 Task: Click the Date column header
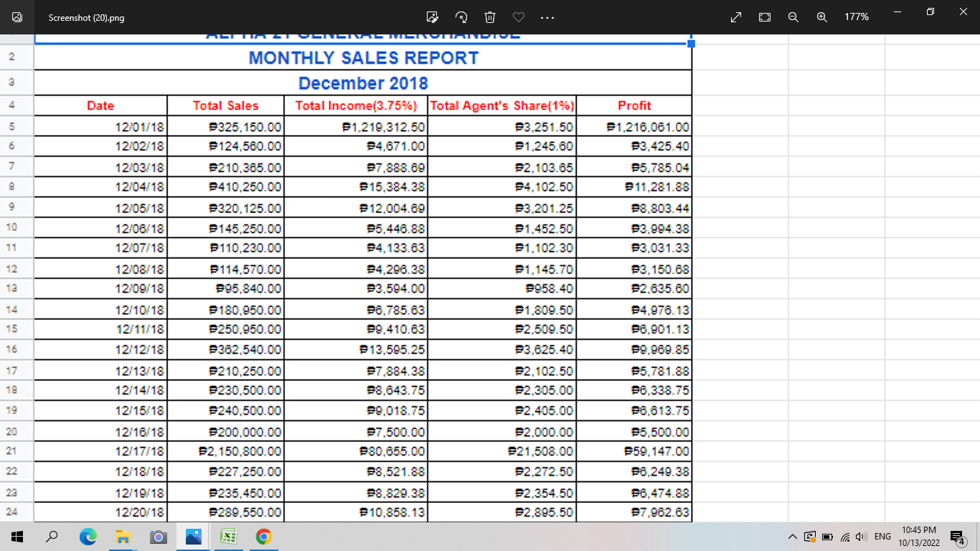coord(100,105)
